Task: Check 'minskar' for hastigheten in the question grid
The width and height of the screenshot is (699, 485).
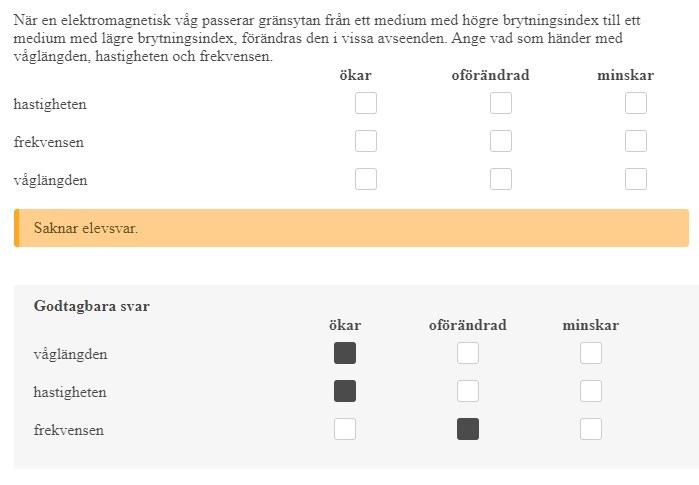Action: pyautogui.click(x=636, y=104)
